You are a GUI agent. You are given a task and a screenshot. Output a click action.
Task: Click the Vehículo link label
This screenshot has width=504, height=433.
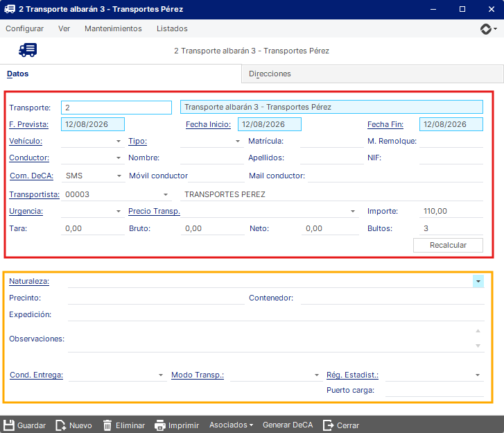26,142
